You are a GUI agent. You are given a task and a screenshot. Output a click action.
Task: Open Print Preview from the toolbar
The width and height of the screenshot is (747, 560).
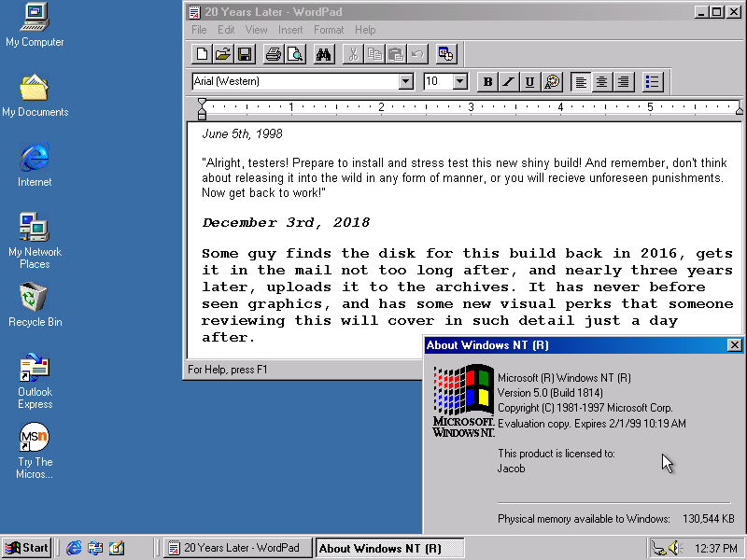pyautogui.click(x=295, y=54)
